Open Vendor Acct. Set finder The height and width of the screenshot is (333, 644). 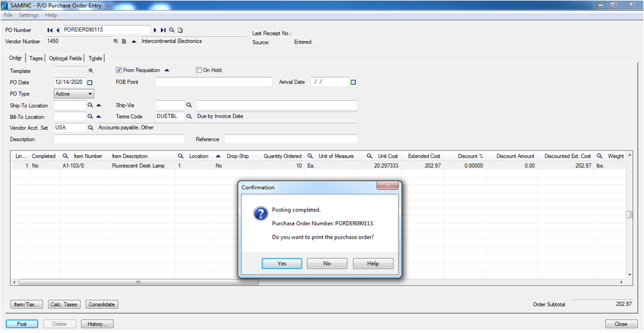(x=90, y=128)
